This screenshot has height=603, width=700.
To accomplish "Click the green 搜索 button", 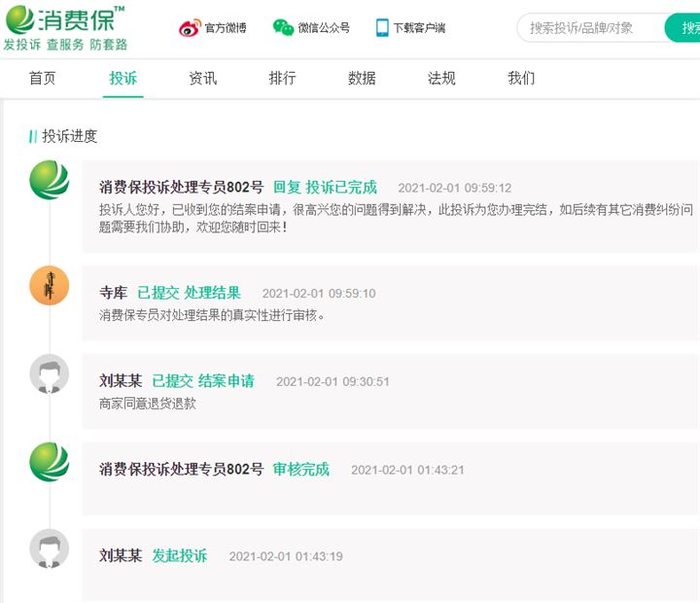I will point(682,28).
